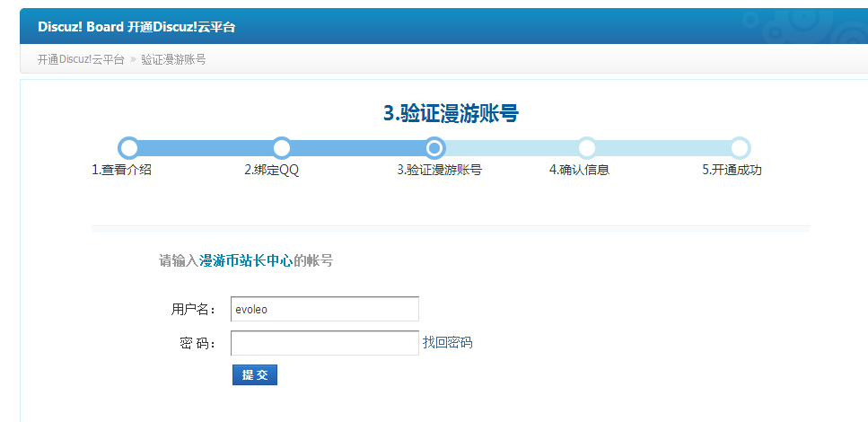The image size is (868, 422).
Task: Click header title Discuz! Board 开通Discuz!云平台
Action: tap(136, 27)
